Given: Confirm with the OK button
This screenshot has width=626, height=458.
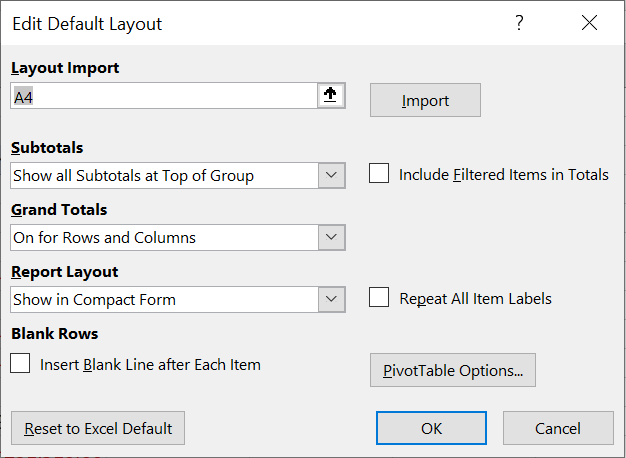Looking at the screenshot, I should 431,428.
